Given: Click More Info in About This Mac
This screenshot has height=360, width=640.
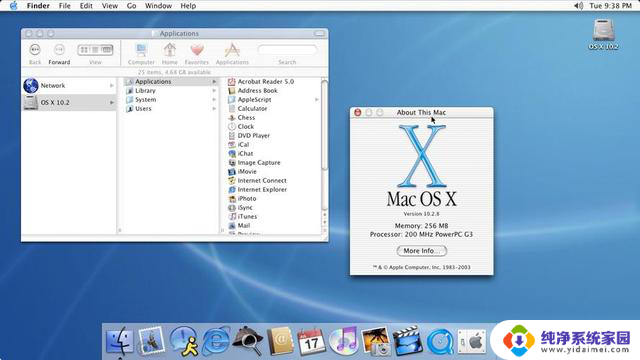Looking at the screenshot, I should pyautogui.click(x=422, y=251).
